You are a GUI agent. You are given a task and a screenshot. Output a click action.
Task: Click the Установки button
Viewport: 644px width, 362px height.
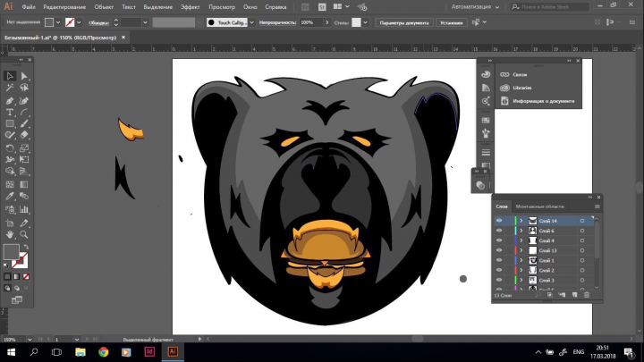point(452,22)
